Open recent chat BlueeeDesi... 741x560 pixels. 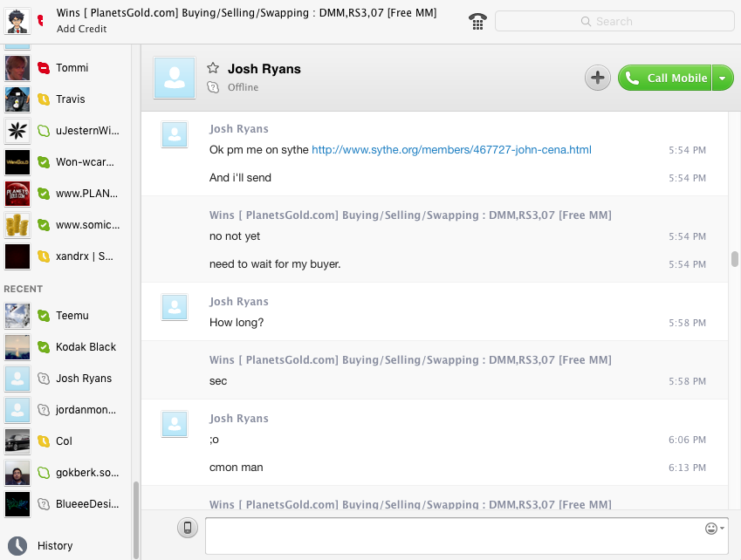click(65, 504)
